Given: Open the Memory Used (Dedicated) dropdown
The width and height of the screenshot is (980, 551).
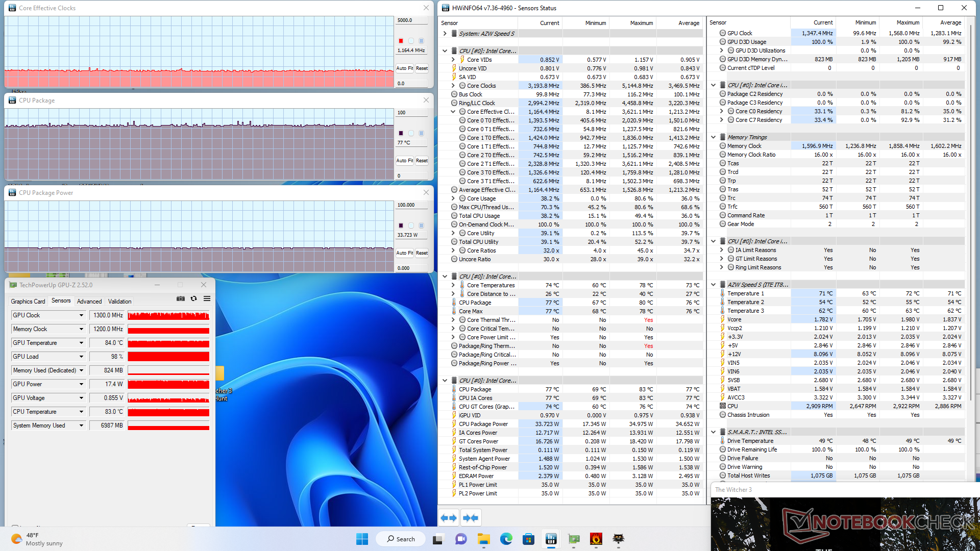Looking at the screenshot, I should pos(81,370).
